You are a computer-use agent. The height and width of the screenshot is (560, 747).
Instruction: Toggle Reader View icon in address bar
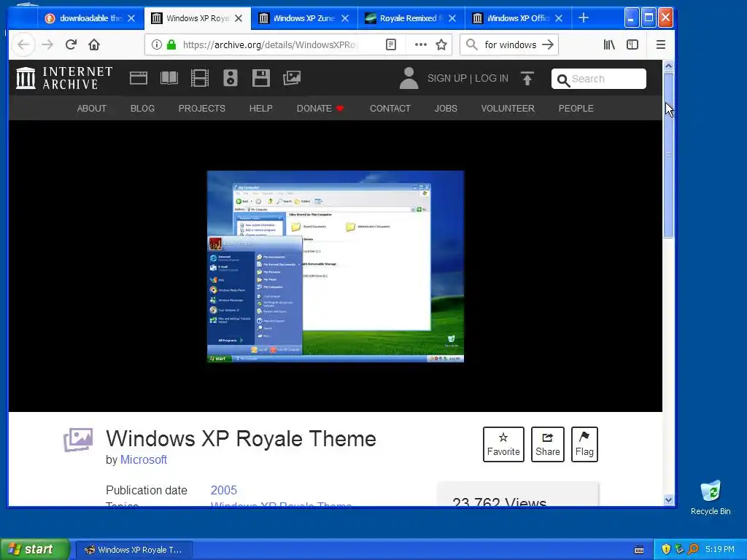[x=391, y=44]
